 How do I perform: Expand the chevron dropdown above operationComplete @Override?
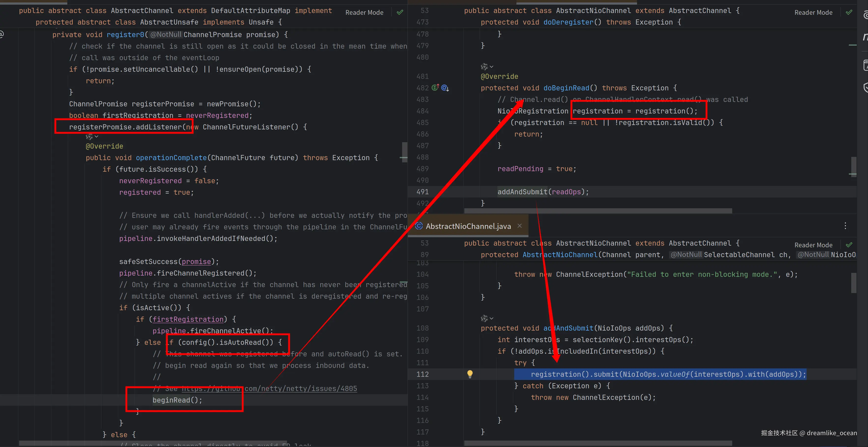coord(96,136)
